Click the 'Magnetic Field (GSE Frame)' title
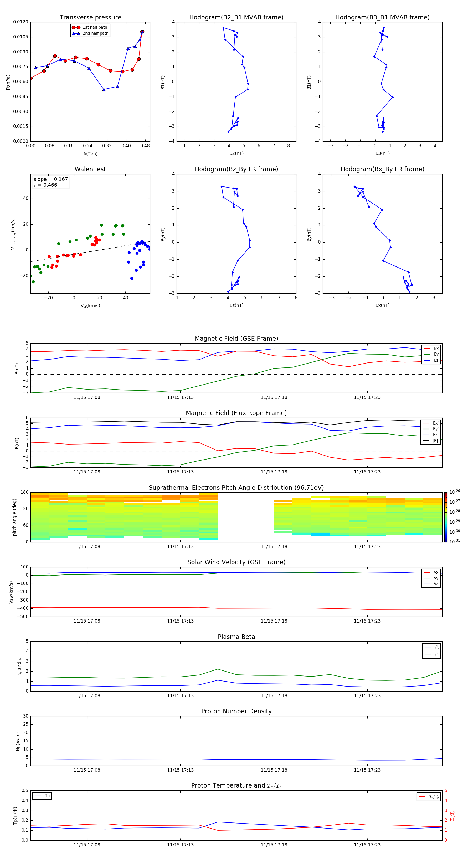The width and height of the screenshot is (473, 868). coord(236,339)
